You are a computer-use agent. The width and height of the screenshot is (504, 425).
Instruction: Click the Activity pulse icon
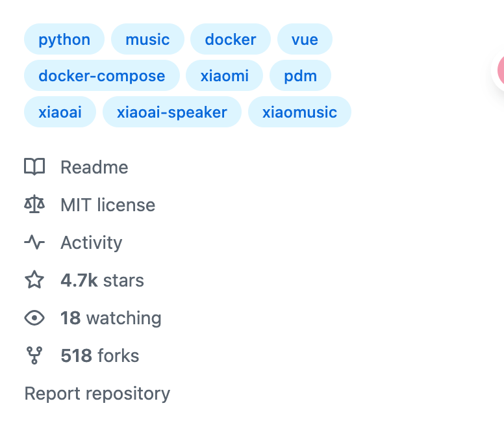pos(34,242)
